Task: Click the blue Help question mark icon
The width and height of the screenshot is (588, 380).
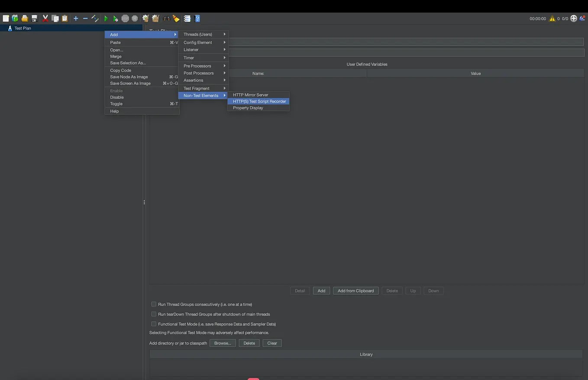Action: tap(197, 19)
